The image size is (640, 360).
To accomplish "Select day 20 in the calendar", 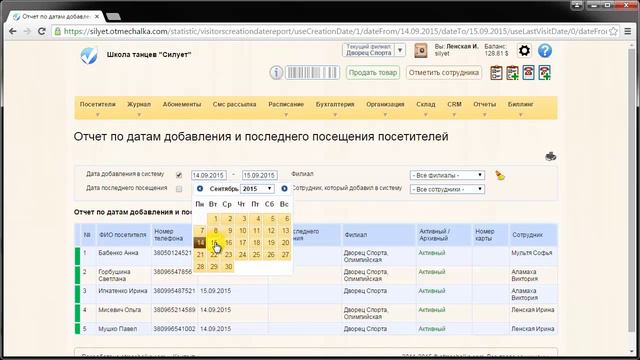I will coord(285,242).
